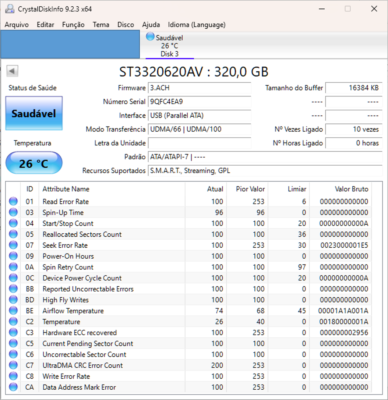Select the Seek Error Rate attribute name

[x=65, y=245]
